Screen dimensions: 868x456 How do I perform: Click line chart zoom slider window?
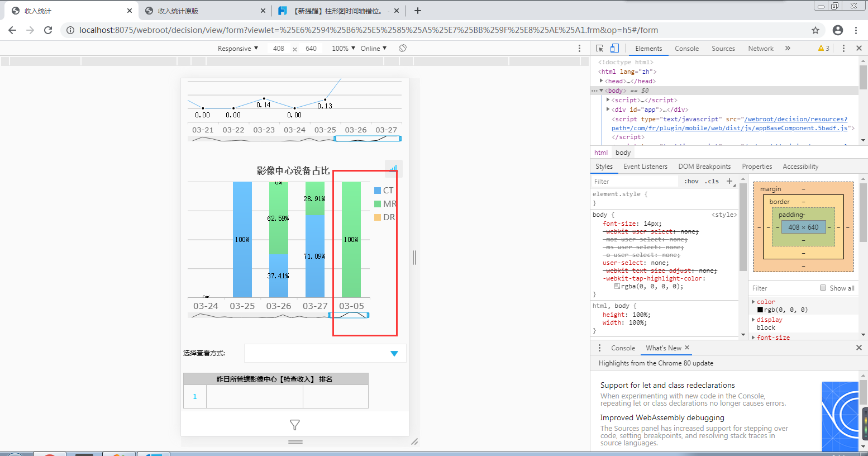pyautogui.click(x=368, y=138)
